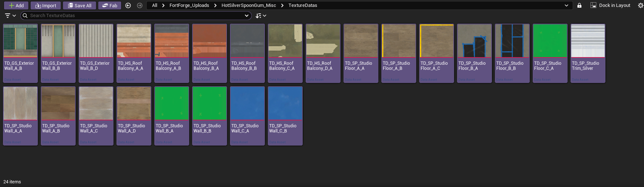Navigate to HotSilverSpoonGum_Misc breadcrumb folder

(x=249, y=5)
